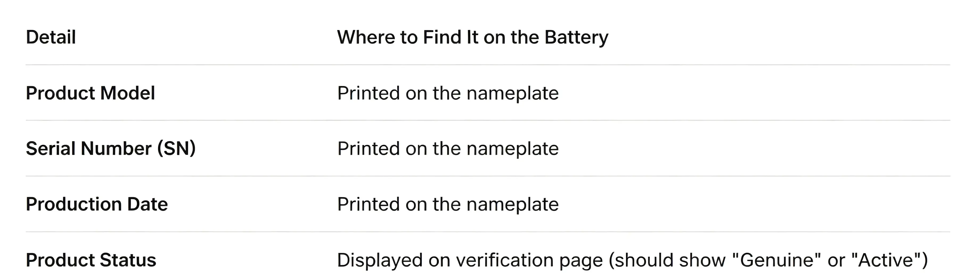Click "Printed on the nameplate" beside Production Date
Image resolution: width=980 pixels, height=279 pixels.
(448, 204)
